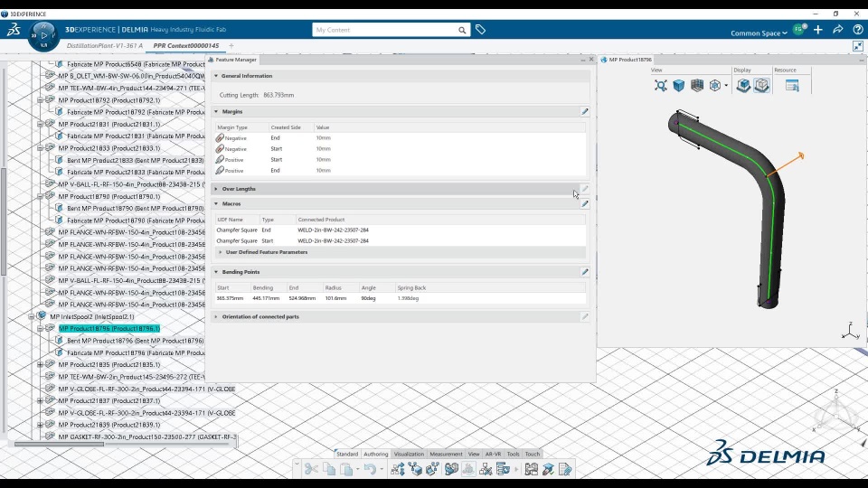Viewport: 868px width, 488px height.
Task: Click the Cut scissors icon
Action: point(311,470)
